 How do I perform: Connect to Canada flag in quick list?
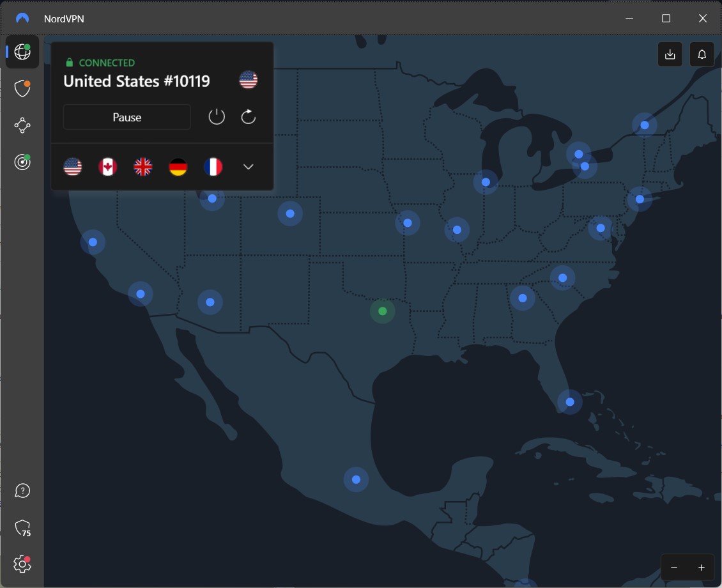(x=108, y=167)
